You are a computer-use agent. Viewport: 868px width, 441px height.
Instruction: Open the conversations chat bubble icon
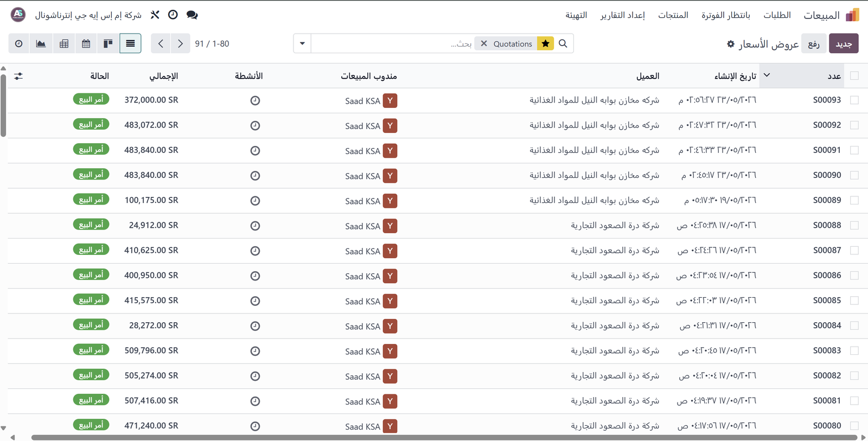coord(192,15)
